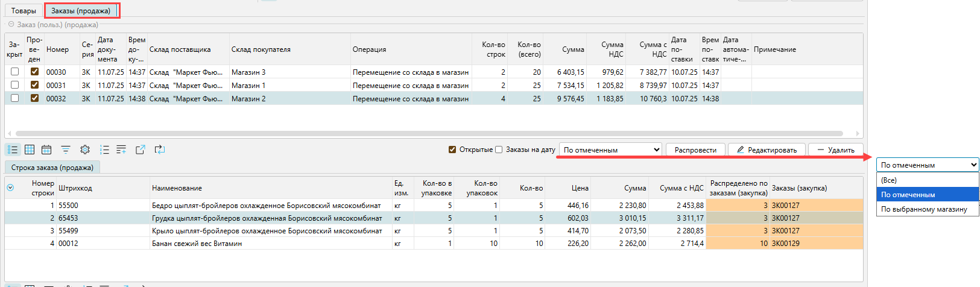
Task: Click the Удалить button
Action: (835, 150)
